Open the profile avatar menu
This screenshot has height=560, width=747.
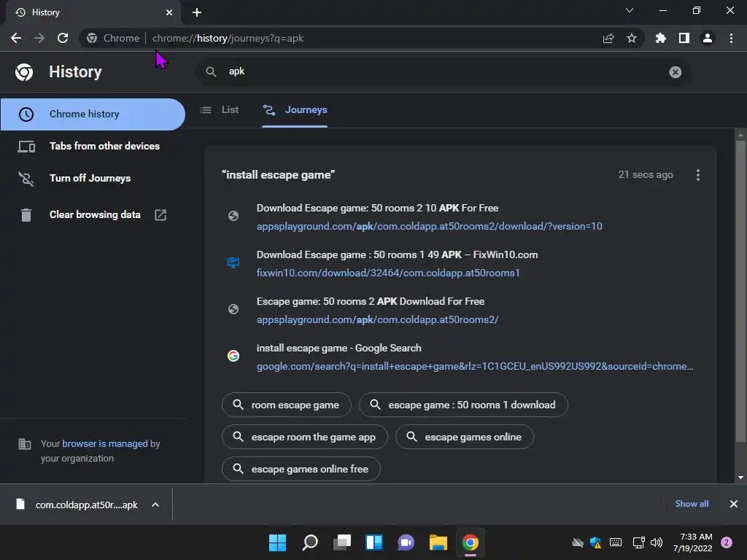708,38
